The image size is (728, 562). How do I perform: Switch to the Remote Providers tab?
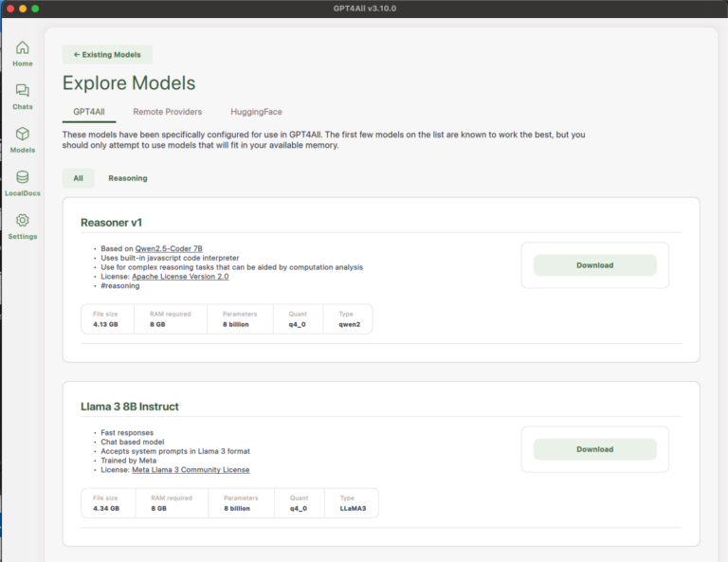click(167, 112)
